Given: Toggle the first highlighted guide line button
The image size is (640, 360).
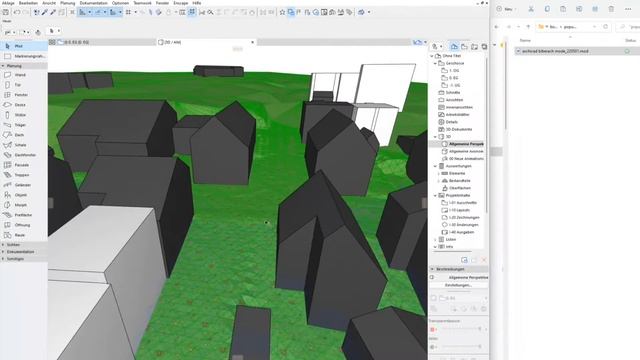Looking at the screenshot, I should point(82,12).
